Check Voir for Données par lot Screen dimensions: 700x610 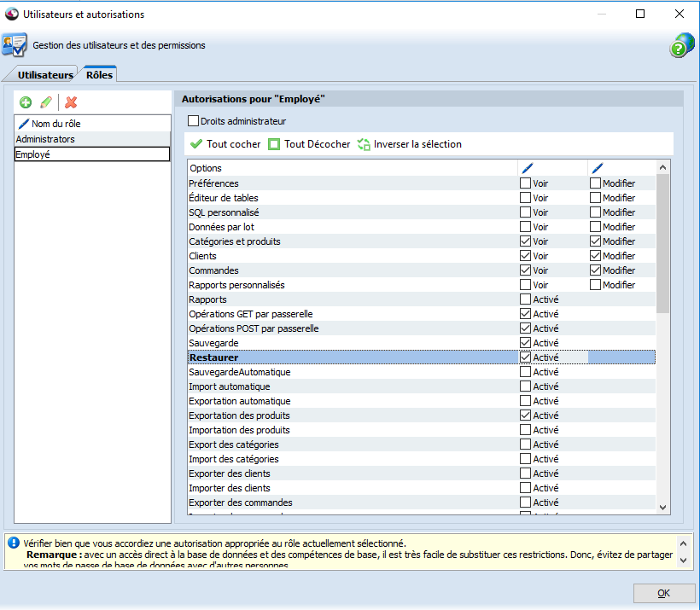pos(526,227)
